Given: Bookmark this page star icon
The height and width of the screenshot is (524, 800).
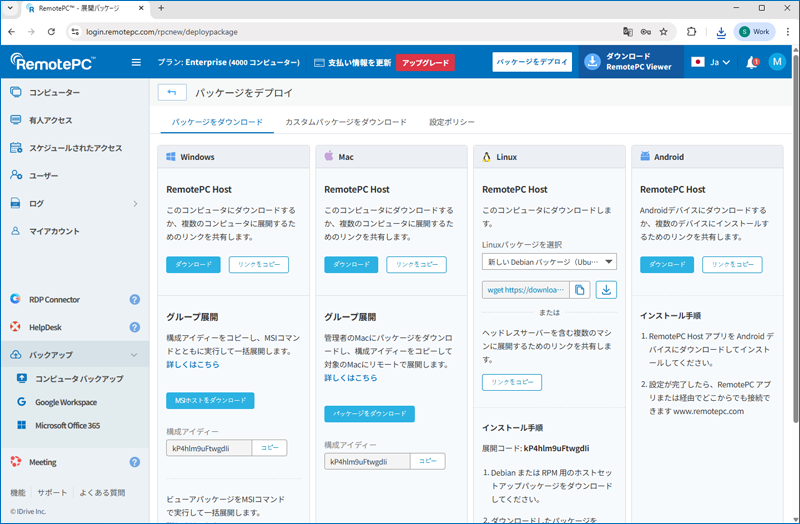Looking at the screenshot, I should coord(663,32).
